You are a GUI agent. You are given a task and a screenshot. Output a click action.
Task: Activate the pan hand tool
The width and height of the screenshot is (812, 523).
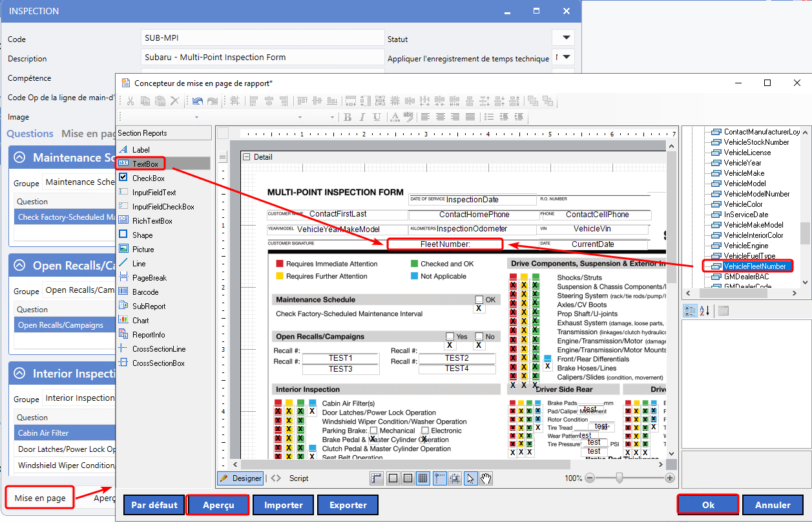pyautogui.click(x=486, y=478)
